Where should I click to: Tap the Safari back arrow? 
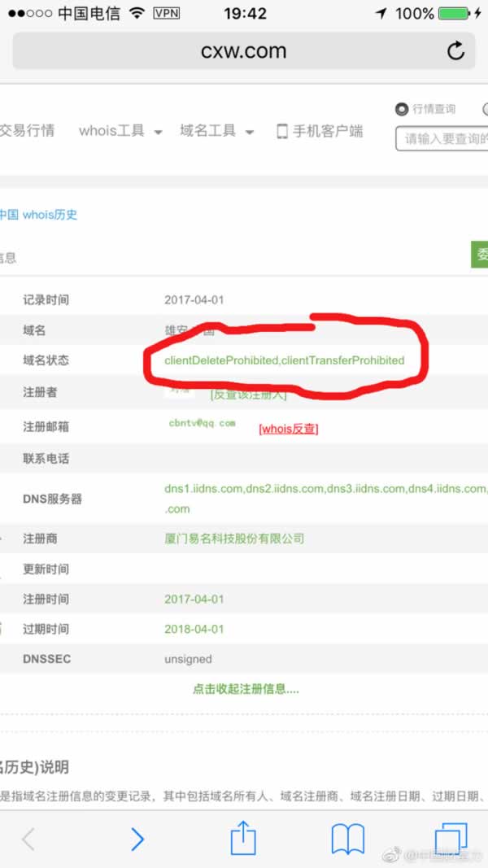coord(28,839)
